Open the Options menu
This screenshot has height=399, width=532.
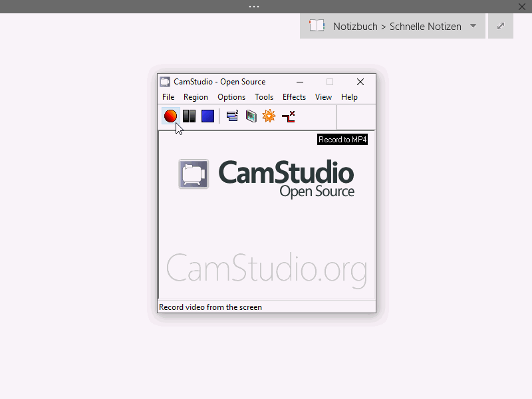point(231,96)
